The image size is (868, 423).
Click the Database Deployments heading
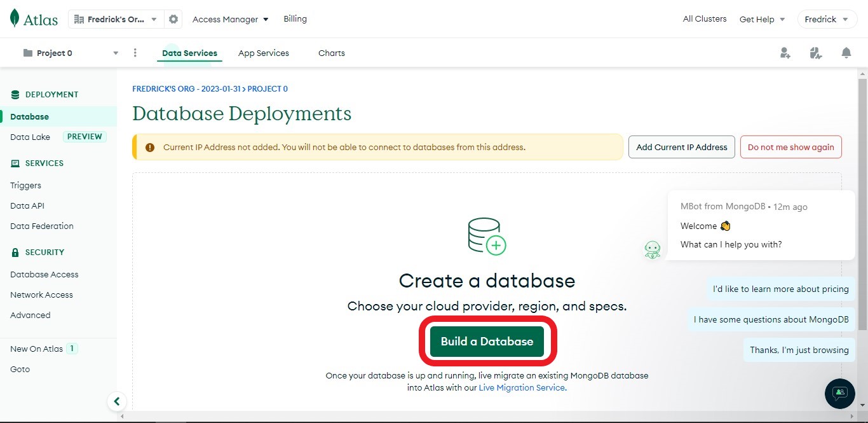(x=241, y=114)
